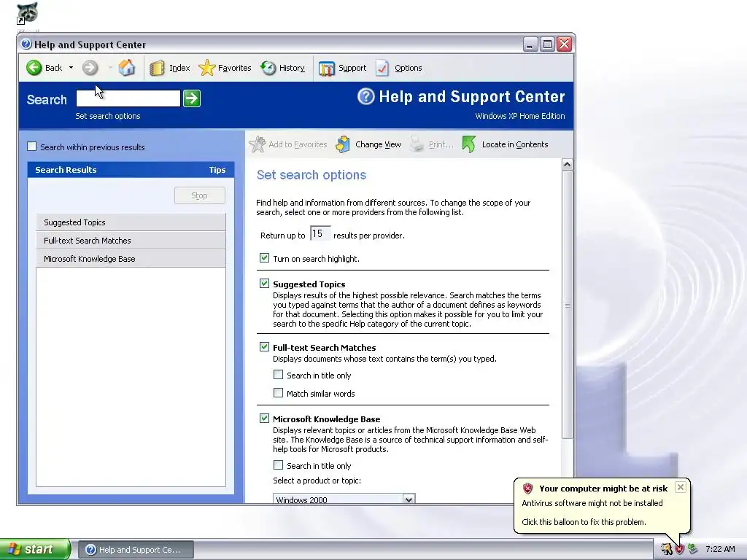Click the Stop button
The height and width of the screenshot is (560, 747).
pyautogui.click(x=200, y=195)
